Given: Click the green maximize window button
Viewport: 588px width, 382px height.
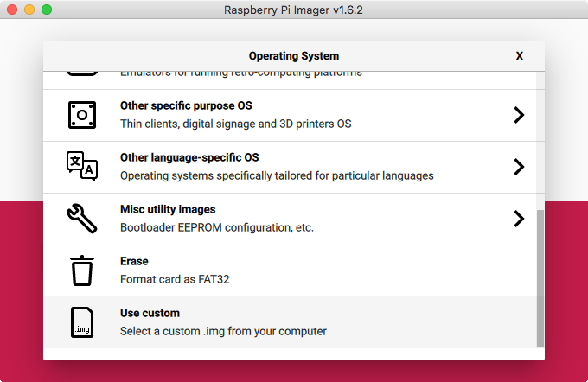Looking at the screenshot, I should (x=47, y=10).
